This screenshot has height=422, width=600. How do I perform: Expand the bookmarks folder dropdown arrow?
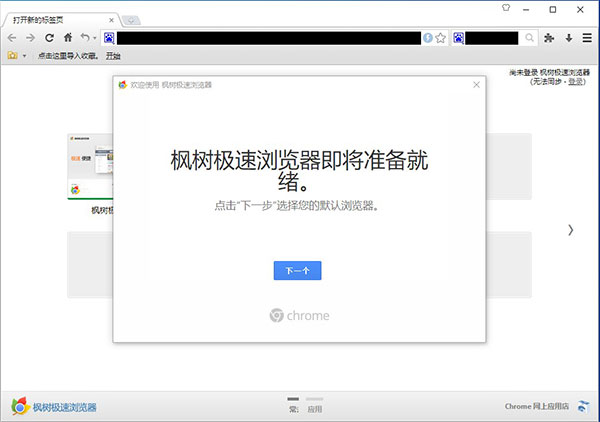pyautogui.click(x=24, y=56)
